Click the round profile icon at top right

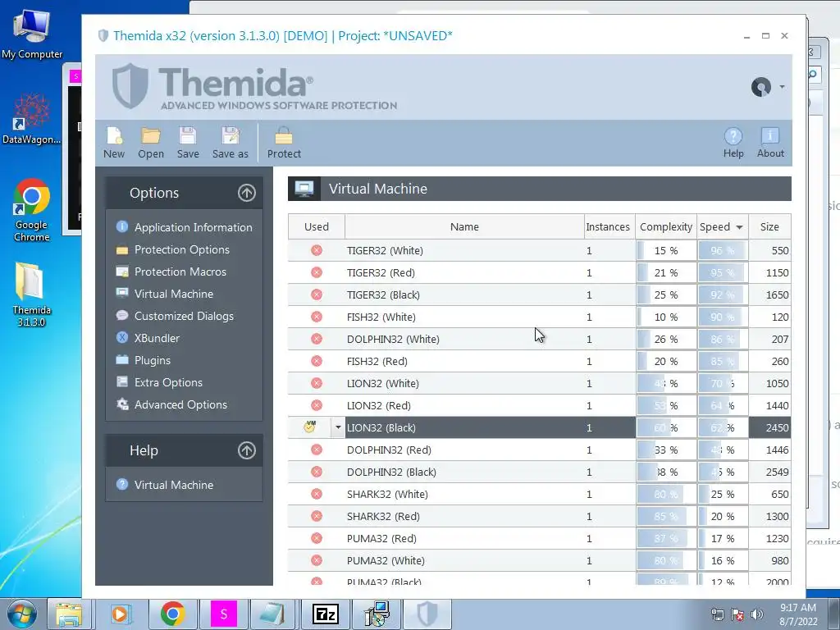(x=761, y=87)
